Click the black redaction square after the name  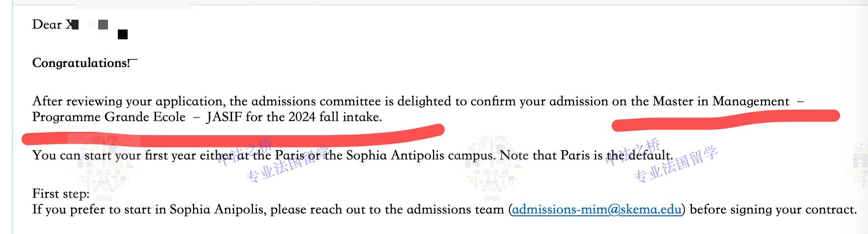123,34
